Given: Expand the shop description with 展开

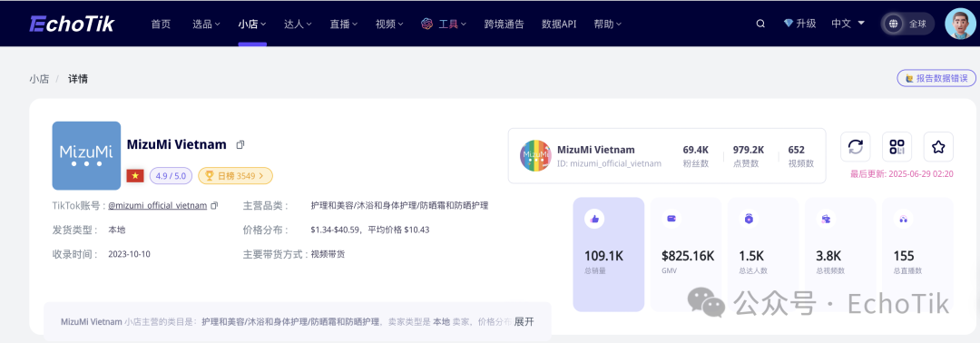Looking at the screenshot, I should [x=524, y=322].
